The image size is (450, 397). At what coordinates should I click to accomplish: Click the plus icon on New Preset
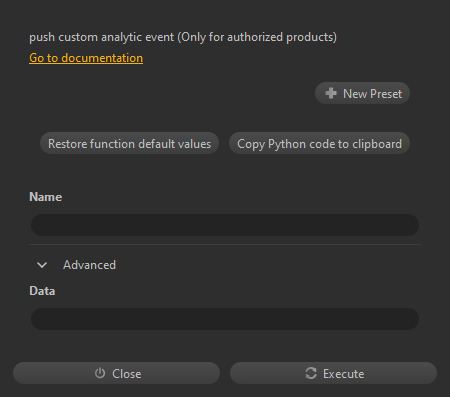(331, 93)
